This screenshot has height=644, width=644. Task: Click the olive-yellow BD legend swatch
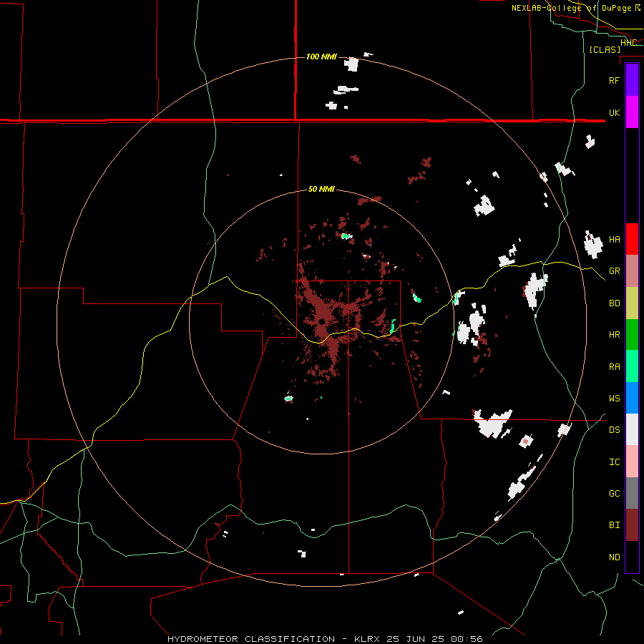click(x=632, y=303)
